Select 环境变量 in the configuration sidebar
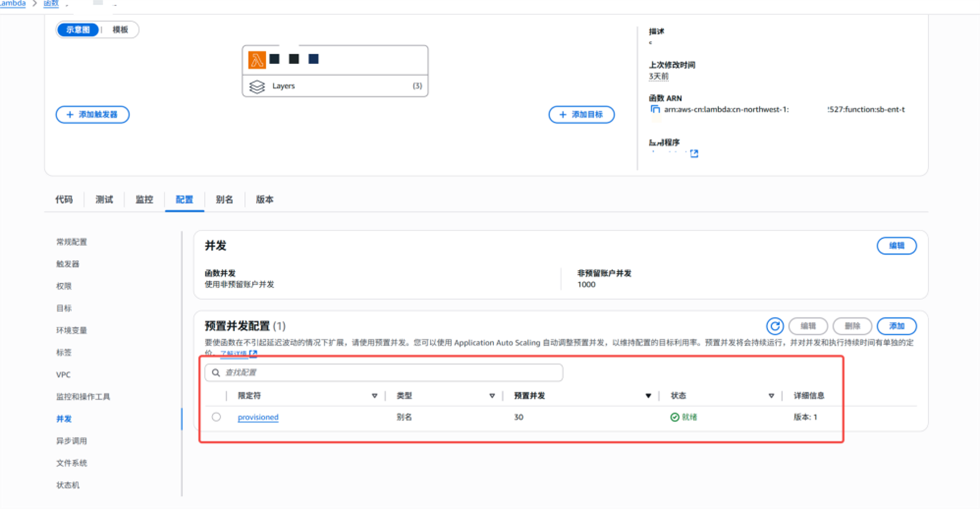980x509 pixels. coord(72,330)
